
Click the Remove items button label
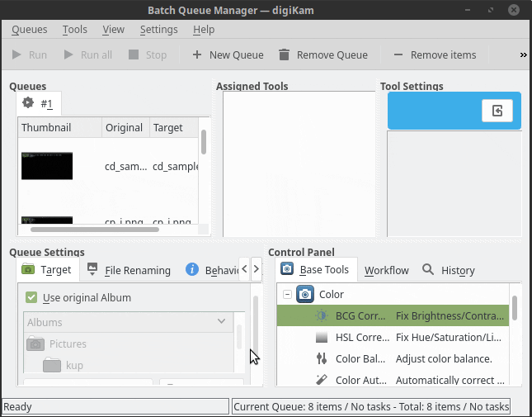click(444, 54)
